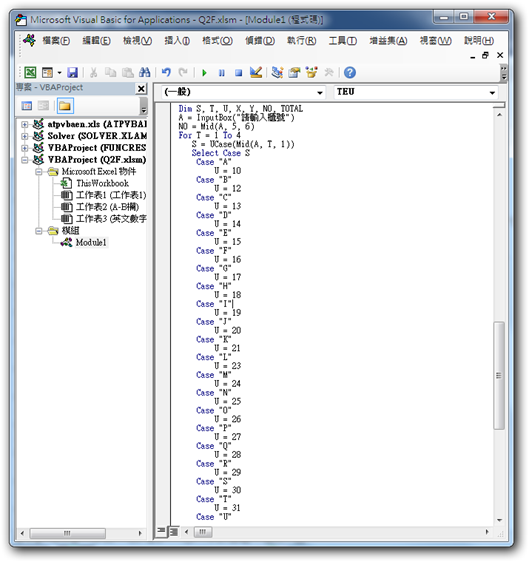
Task: Click the Cut scissors icon
Action: pos(93,73)
